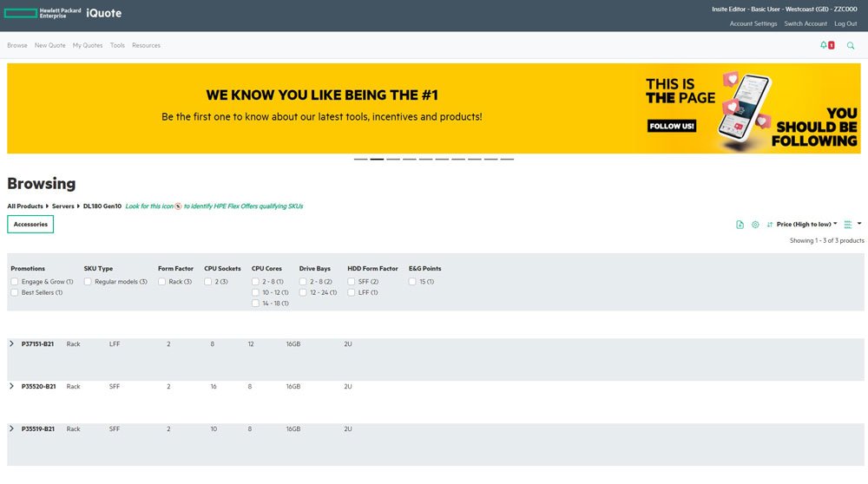Click FOLLOW US! button in banner
Screen dimensions: 868x484
point(672,126)
